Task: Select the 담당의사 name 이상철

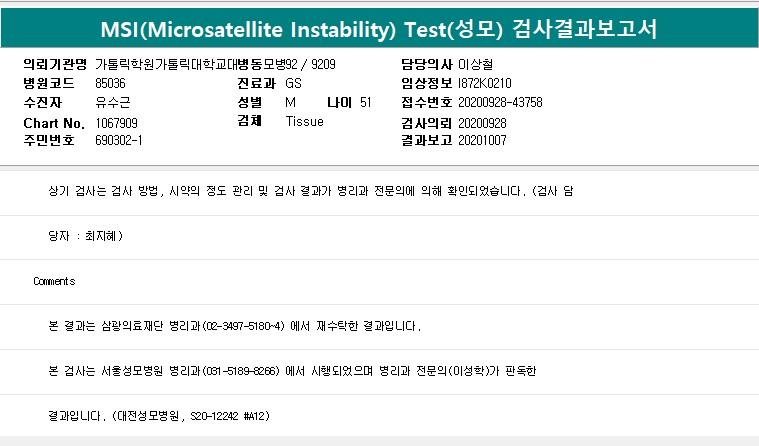Action: coord(477,64)
